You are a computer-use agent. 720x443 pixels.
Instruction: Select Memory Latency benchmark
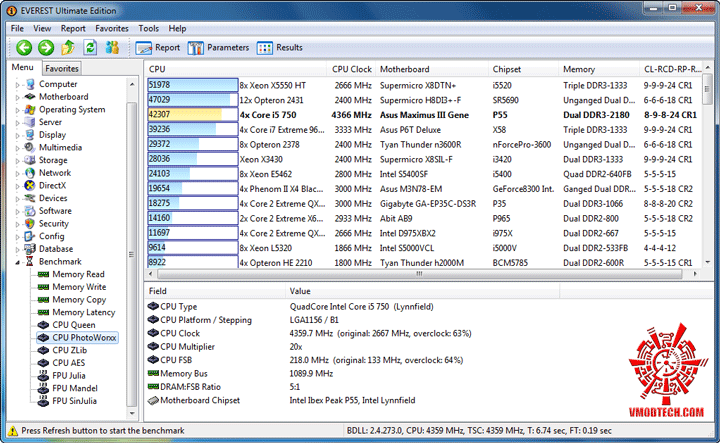click(x=84, y=312)
